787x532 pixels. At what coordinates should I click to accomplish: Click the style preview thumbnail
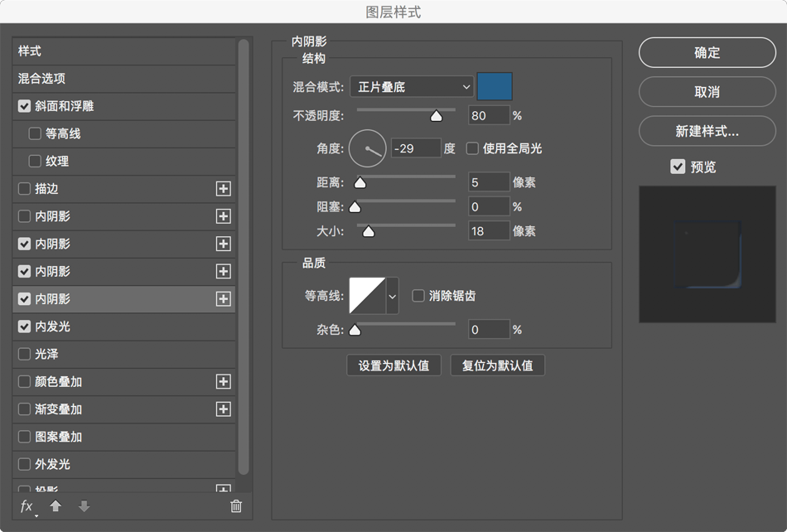point(707,254)
